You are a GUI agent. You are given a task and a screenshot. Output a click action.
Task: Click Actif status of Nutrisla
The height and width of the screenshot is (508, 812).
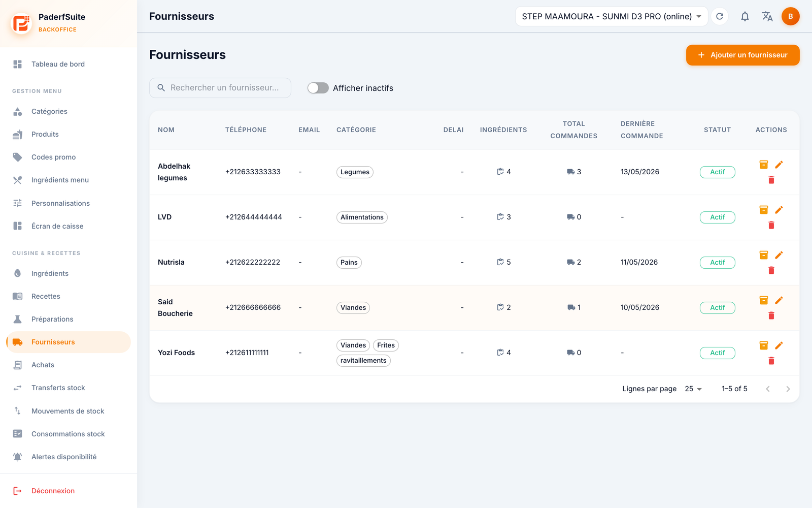pos(718,263)
